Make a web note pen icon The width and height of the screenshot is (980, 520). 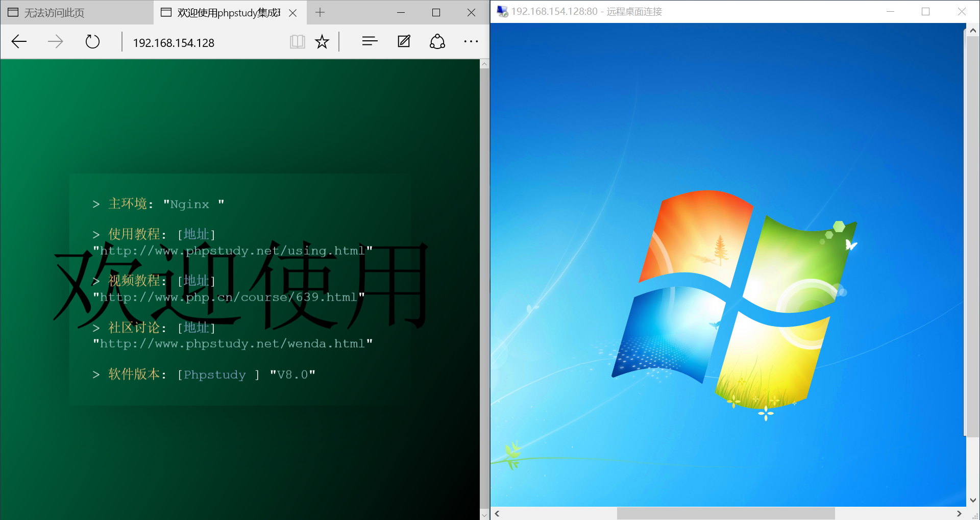[404, 41]
